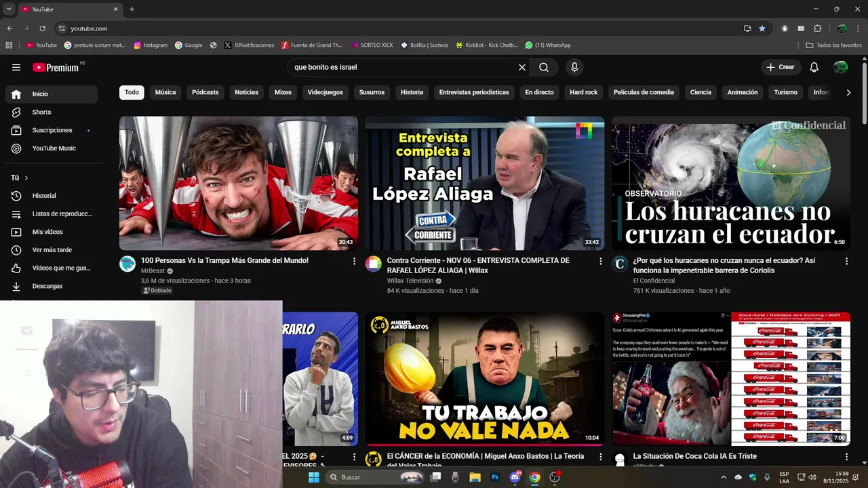Viewport: 868px width, 488px height.
Task: Select the Todo filter chip
Action: click(x=132, y=92)
